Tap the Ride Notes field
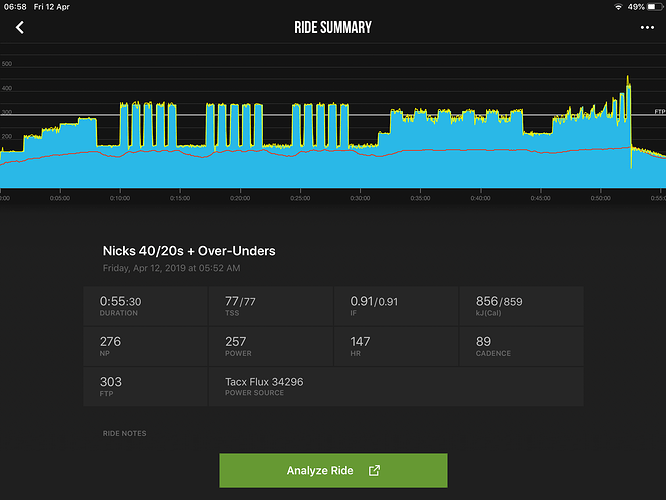666x500 pixels. tap(333, 433)
